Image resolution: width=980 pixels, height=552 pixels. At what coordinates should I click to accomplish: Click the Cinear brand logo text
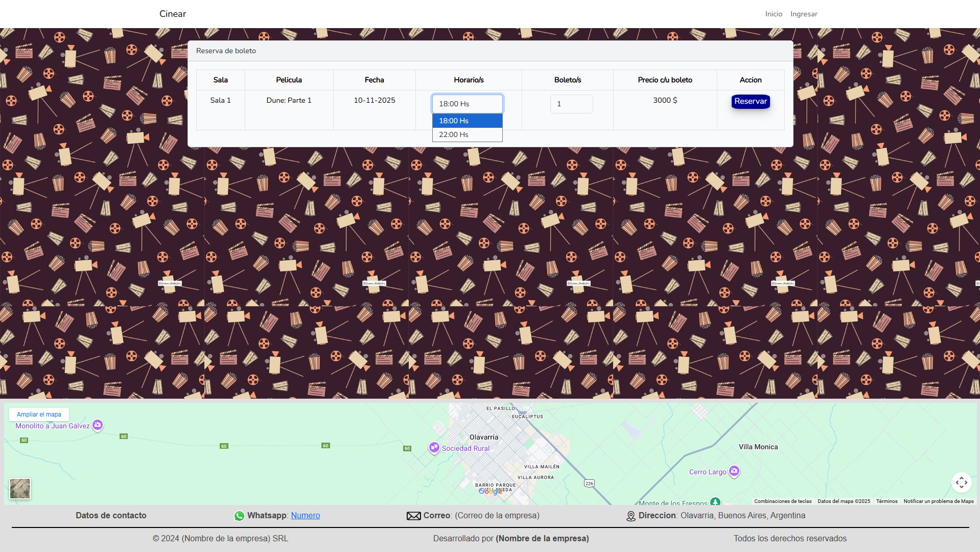click(173, 14)
